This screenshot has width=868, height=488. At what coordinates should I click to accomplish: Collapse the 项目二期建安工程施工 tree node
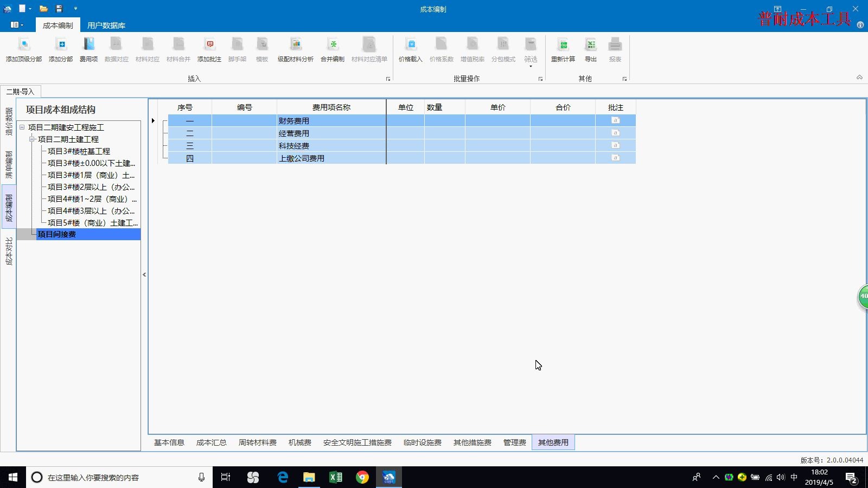[22, 127]
